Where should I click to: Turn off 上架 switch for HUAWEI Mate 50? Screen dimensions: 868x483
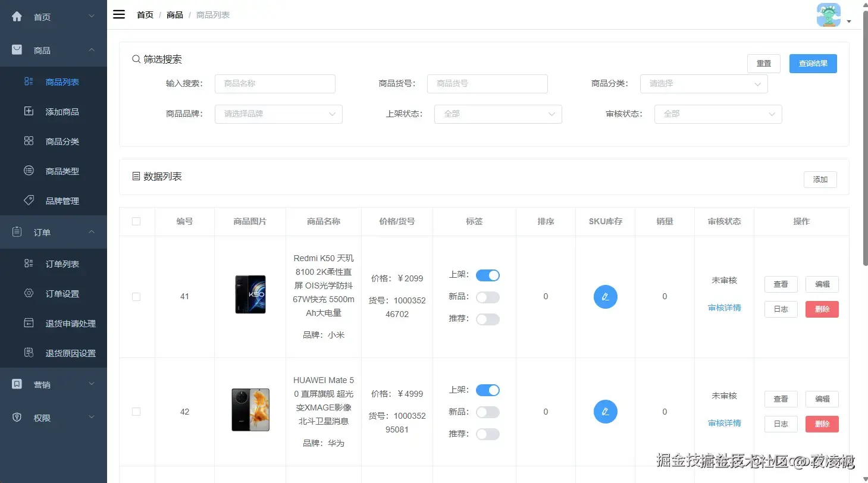pos(488,390)
